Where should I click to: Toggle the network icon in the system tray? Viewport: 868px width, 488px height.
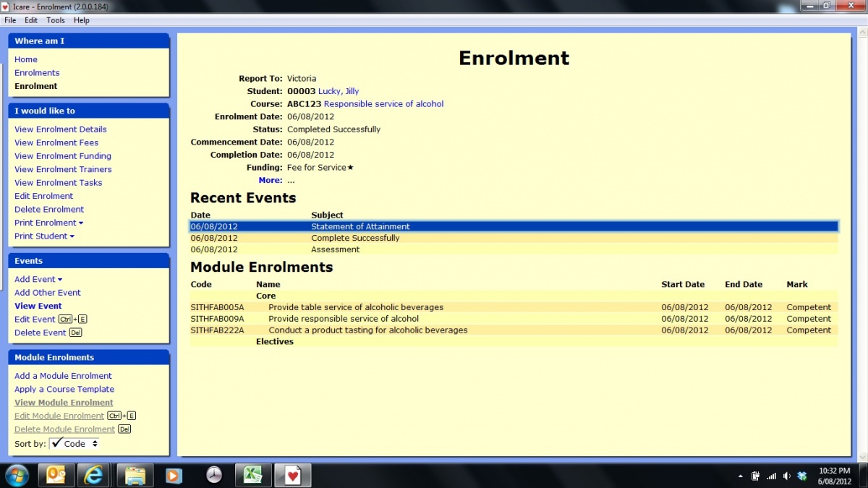coord(771,476)
